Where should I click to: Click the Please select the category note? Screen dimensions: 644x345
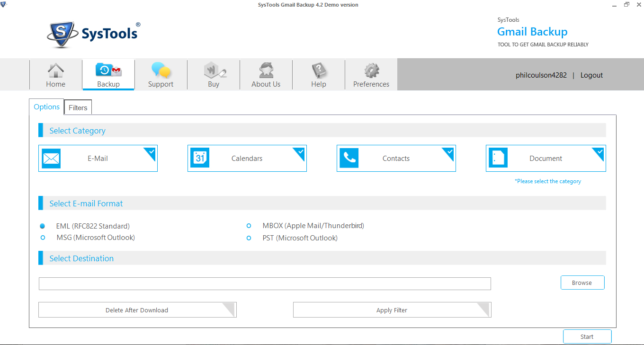[x=548, y=181]
